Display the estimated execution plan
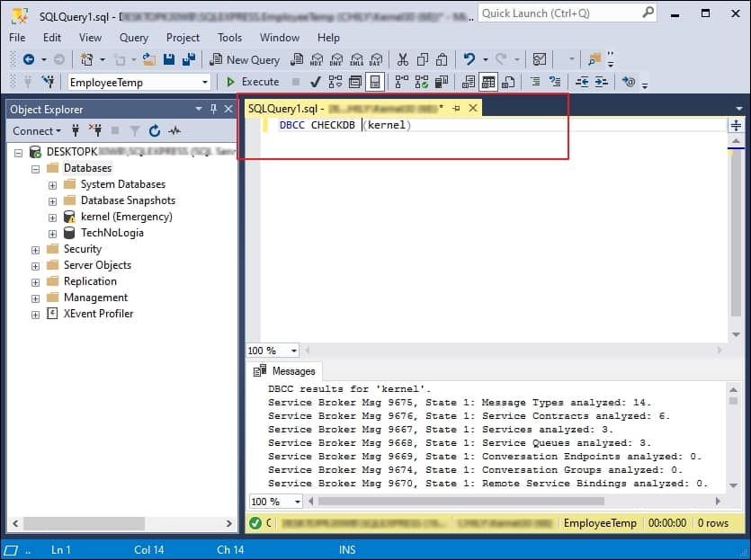 (335, 82)
